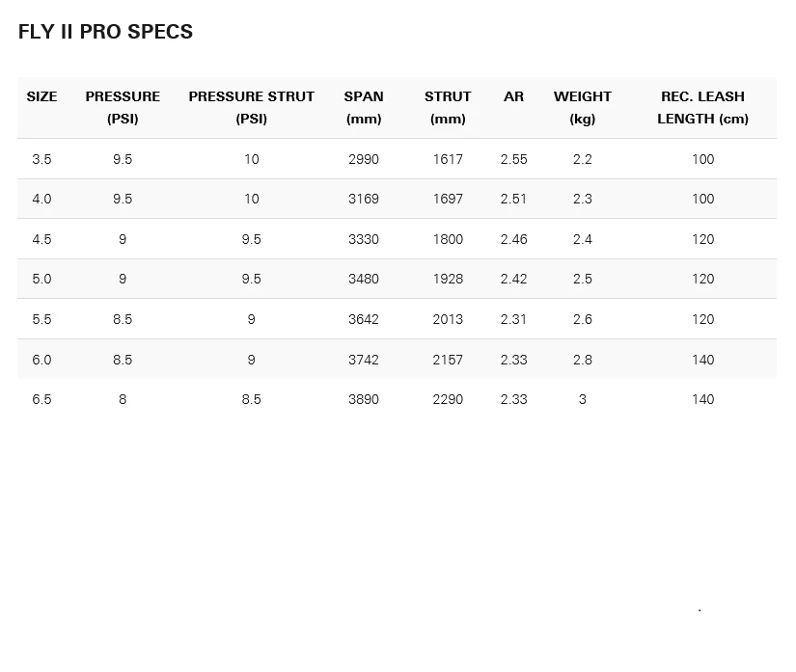Click the size 5.0 row label

pyautogui.click(x=41, y=279)
